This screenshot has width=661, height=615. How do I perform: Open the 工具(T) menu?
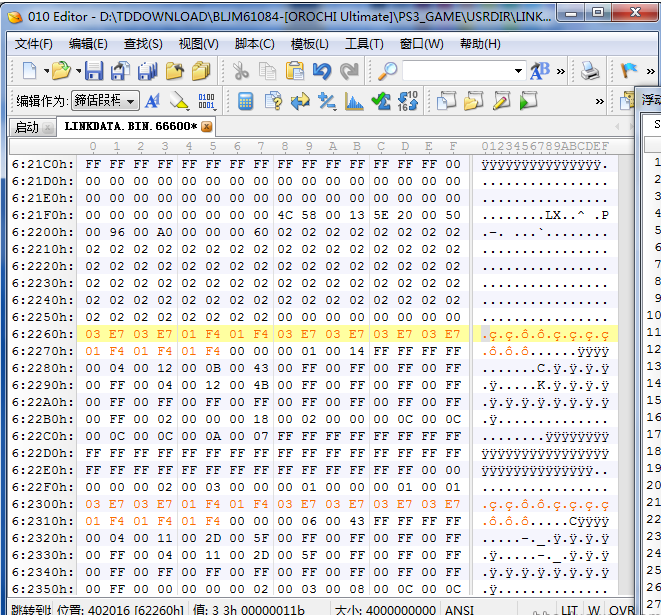(x=363, y=44)
